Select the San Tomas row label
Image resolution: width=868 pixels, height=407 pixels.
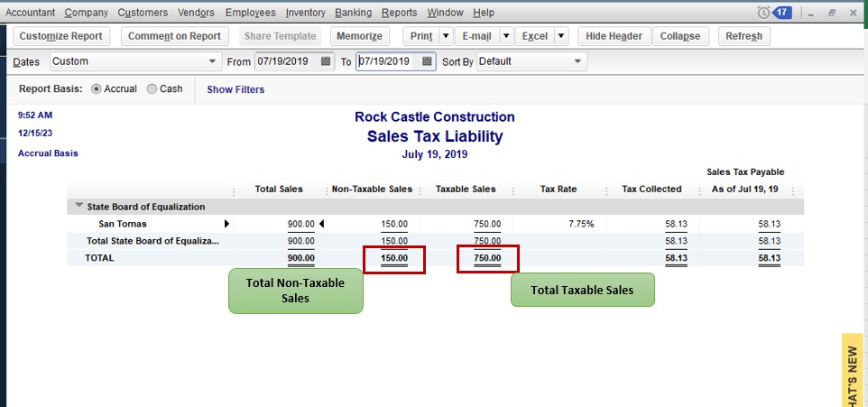(123, 225)
